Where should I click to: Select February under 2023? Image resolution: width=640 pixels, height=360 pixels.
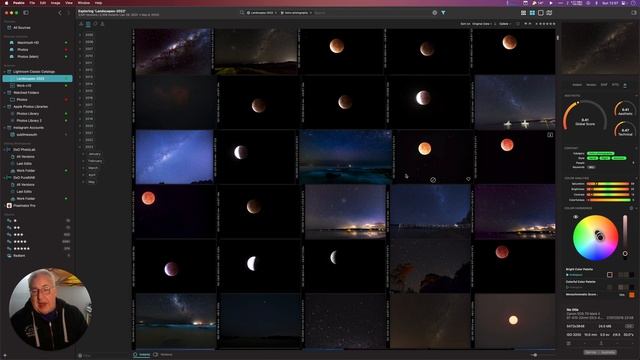pyautogui.click(x=95, y=161)
